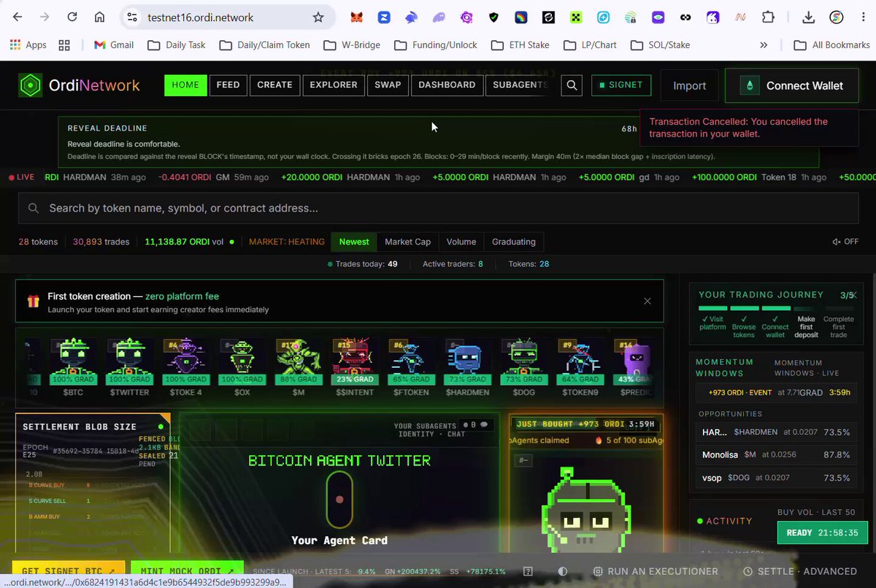Screen dimensions: 876x588
Task: Click the shield extension icon in toolbar
Action: pos(493,17)
